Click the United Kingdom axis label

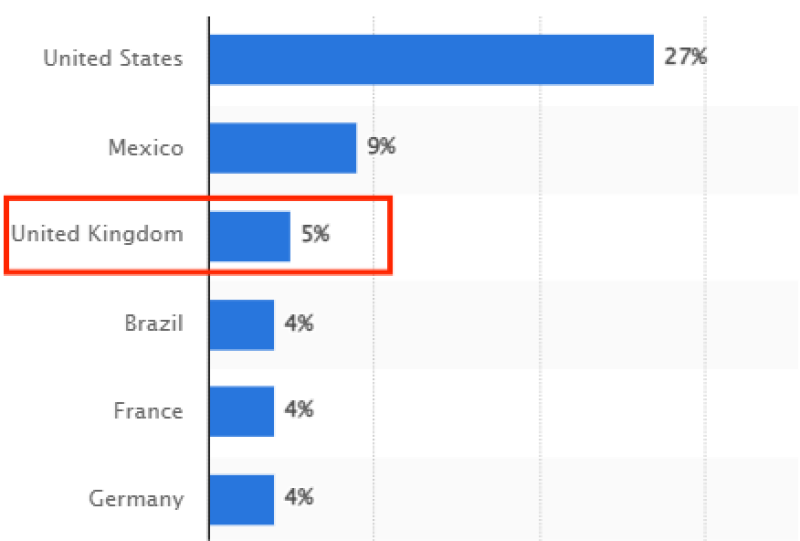[x=98, y=235]
